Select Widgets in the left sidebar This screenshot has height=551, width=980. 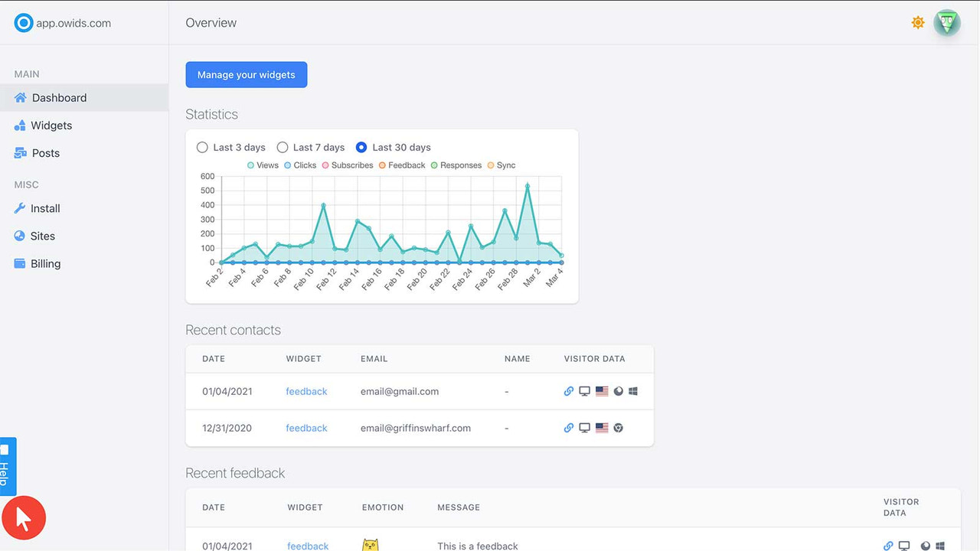51,125
